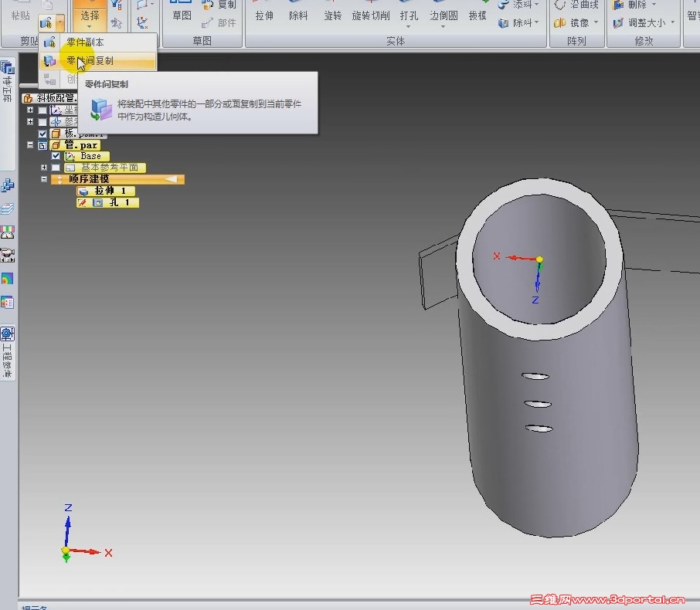Viewport: 700px width, 610px height.
Task: Click the 调整大小 resize icon
Action: click(x=618, y=22)
